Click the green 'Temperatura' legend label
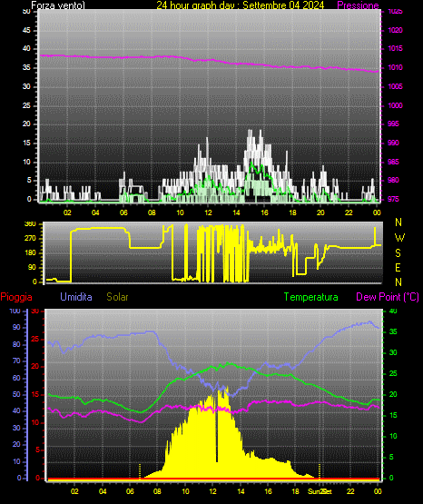This screenshot has height=504, width=423. tap(311, 297)
